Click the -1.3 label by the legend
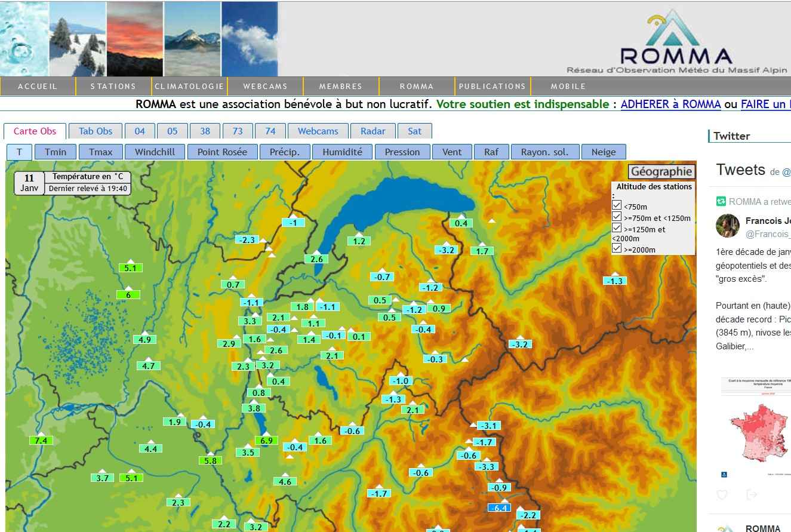 click(614, 281)
